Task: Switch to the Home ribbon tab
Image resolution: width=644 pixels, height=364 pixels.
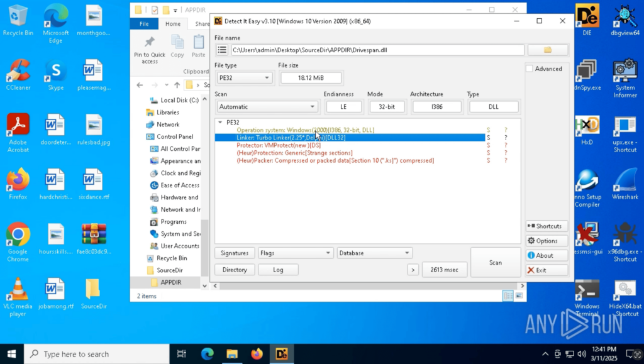Action: [x=172, y=24]
